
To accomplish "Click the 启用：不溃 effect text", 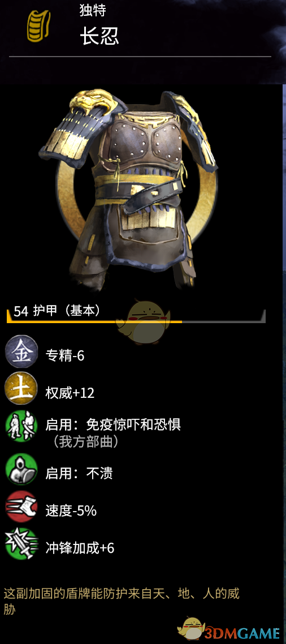I will coord(79,474).
